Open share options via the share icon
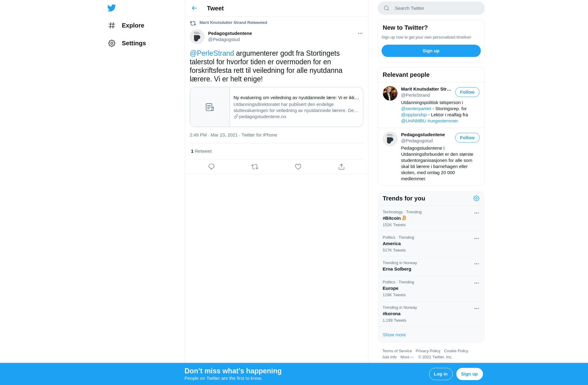 [x=341, y=167]
